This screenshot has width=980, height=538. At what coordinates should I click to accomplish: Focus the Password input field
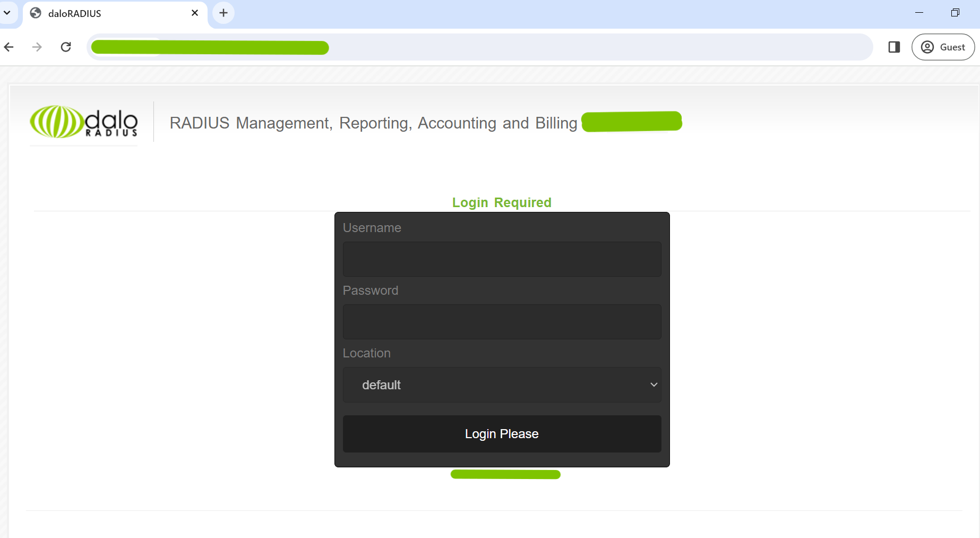[502, 322]
